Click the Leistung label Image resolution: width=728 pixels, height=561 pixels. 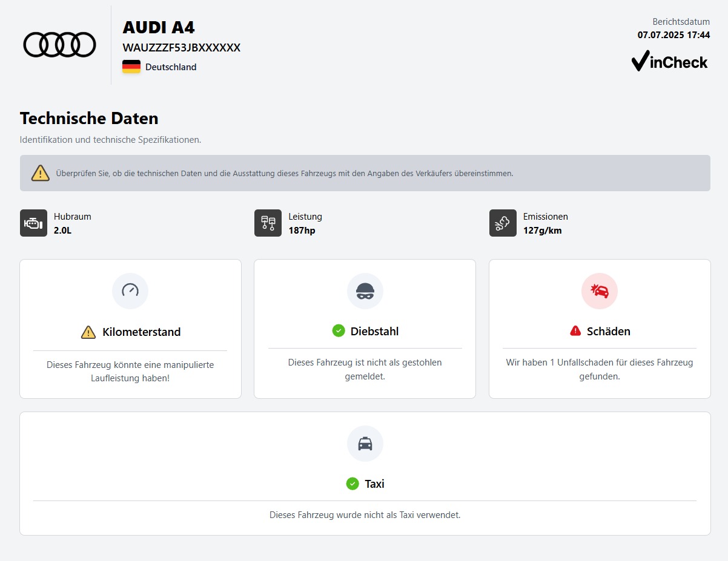(305, 216)
